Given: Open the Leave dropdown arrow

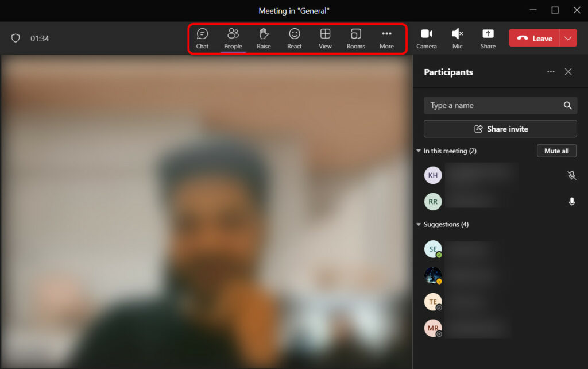Looking at the screenshot, I should coord(568,38).
